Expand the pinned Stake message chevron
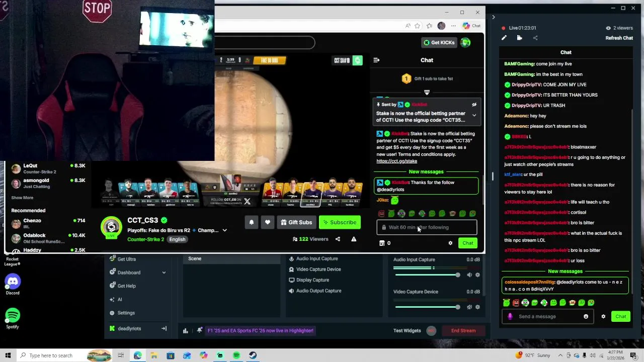Screen dimensions: 644x362 tap(474, 115)
